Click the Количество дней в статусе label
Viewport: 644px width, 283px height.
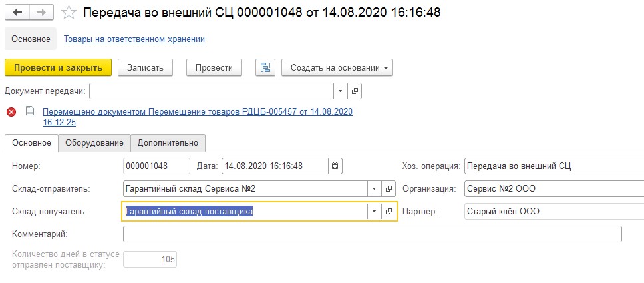(x=66, y=260)
